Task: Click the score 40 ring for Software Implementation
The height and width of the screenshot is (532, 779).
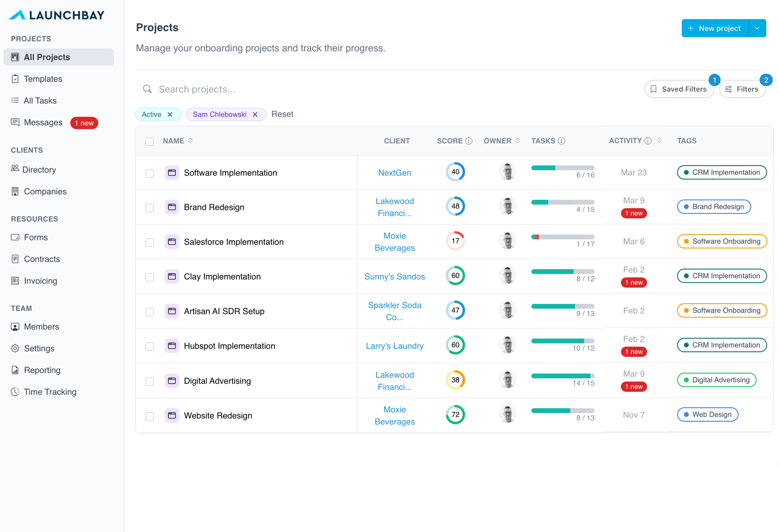Action: pos(455,172)
